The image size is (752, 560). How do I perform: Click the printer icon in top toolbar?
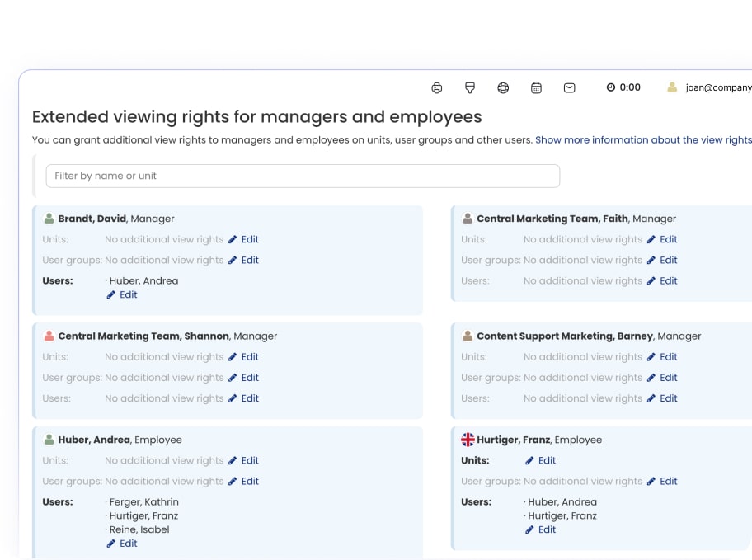coord(437,87)
